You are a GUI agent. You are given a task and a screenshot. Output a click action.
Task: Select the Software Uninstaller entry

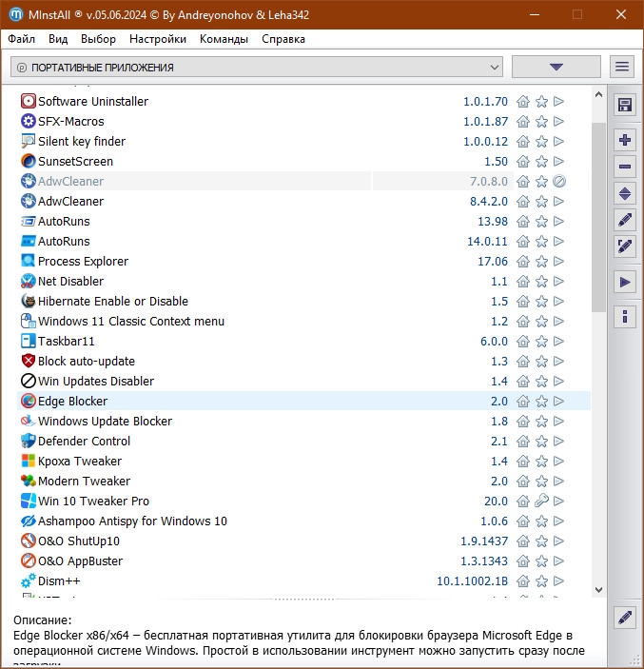tap(303, 102)
